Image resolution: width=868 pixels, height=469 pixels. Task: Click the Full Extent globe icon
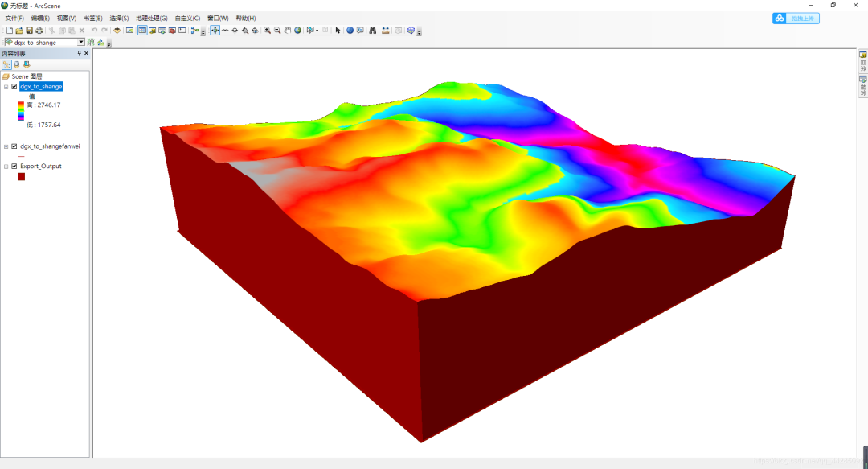297,31
